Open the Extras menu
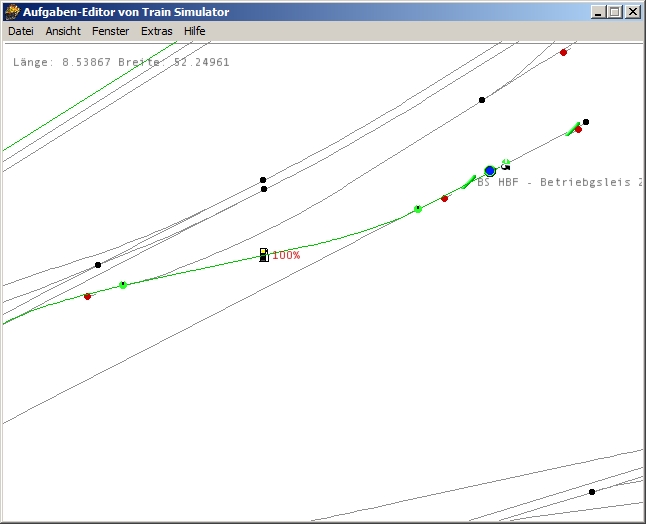646x524 pixels. [x=156, y=31]
